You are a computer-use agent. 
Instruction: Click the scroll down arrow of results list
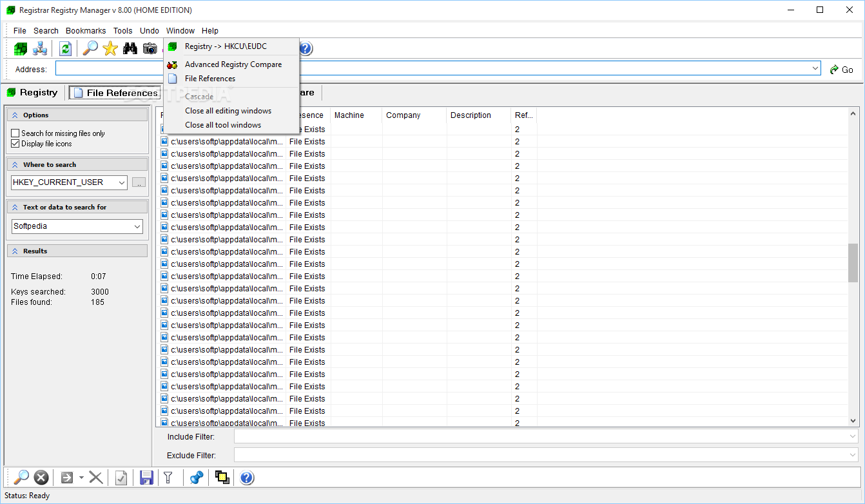point(853,421)
